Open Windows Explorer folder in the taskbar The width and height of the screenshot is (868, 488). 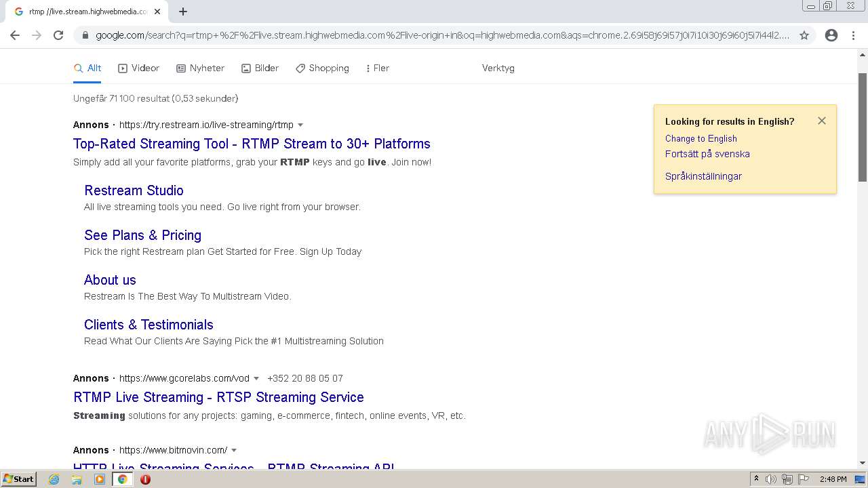coord(77,479)
